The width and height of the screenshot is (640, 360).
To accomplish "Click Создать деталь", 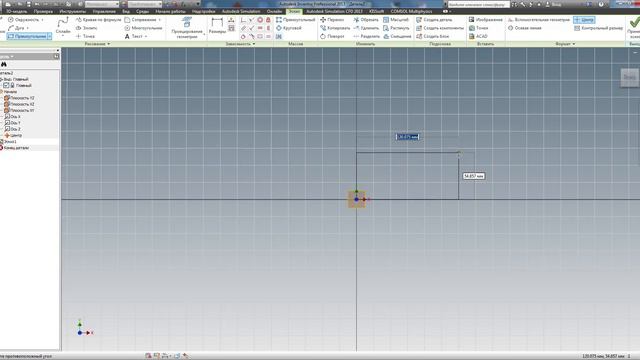I will click(x=434, y=20).
